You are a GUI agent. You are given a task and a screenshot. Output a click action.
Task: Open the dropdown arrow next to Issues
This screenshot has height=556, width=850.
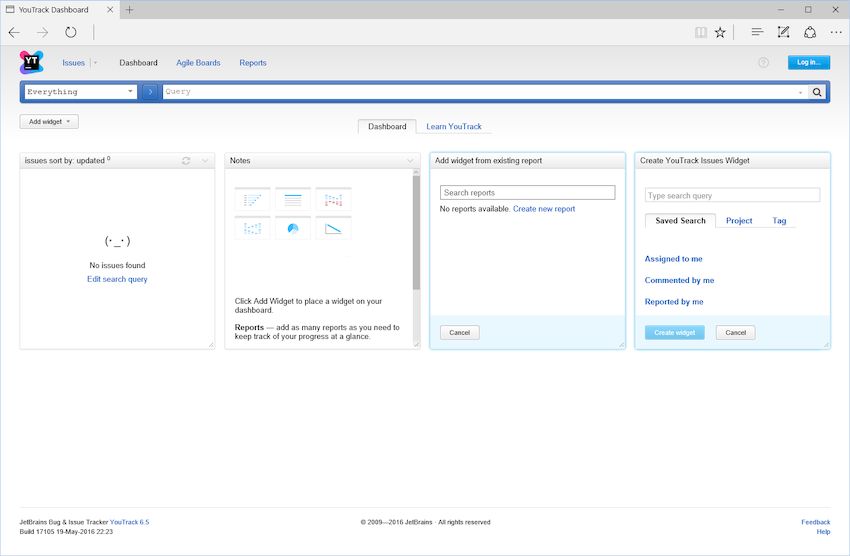(95, 63)
